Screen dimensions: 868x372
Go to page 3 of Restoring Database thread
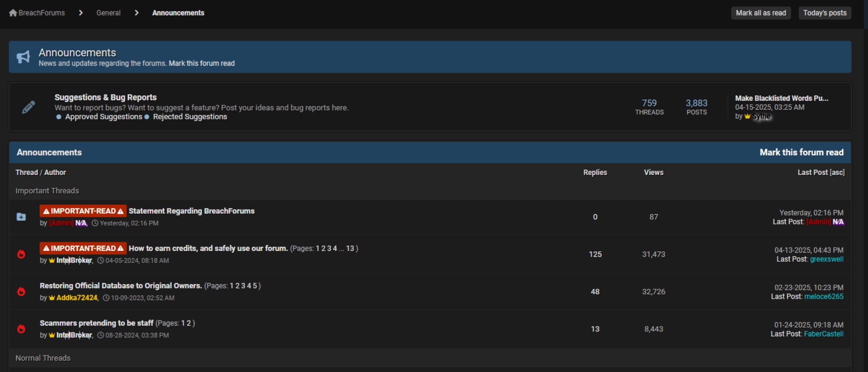coord(243,286)
